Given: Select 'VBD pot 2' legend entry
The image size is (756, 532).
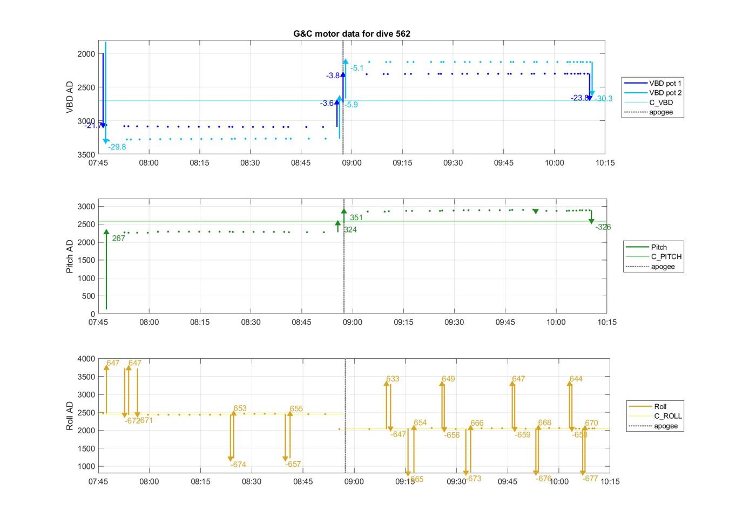Looking at the screenshot, I should [x=653, y=93].
